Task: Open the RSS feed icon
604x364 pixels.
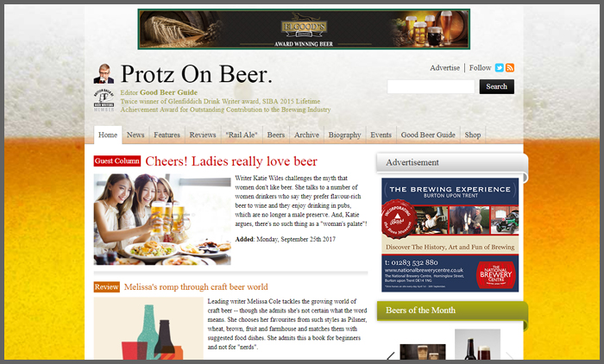Action: coord(510,68)
